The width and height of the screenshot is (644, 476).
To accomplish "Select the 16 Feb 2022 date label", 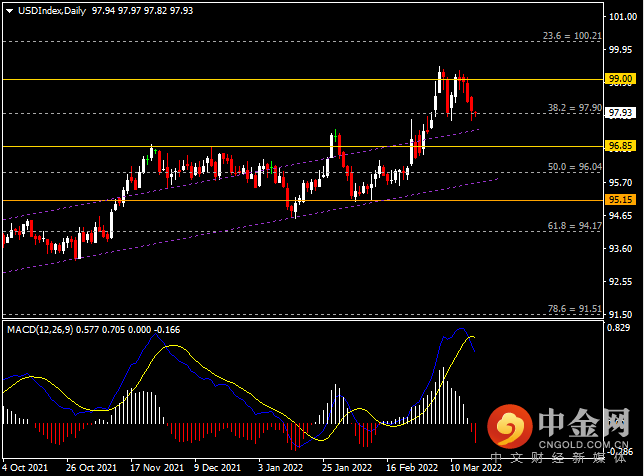I will coord(412,468).
